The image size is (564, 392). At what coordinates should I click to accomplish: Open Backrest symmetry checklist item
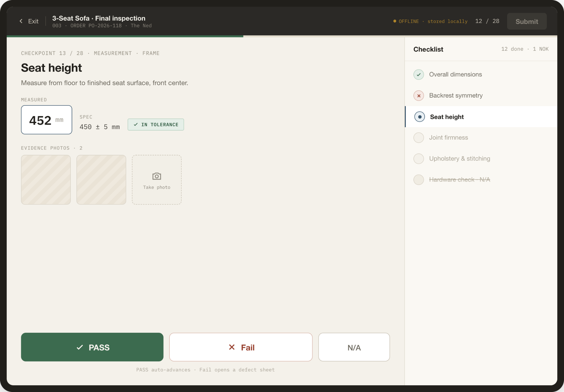click(481, 96)
